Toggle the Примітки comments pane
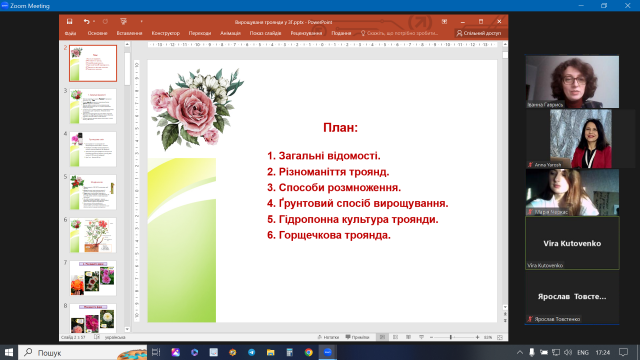The width and height of the screenshot is (640, 360). (357, 337)
